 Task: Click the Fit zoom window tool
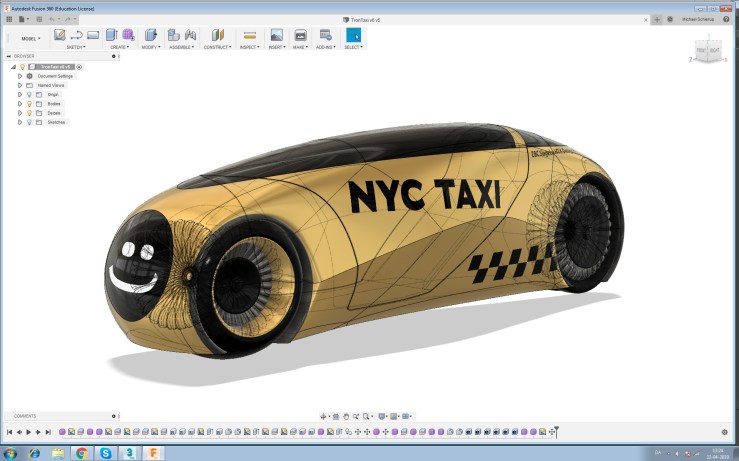coord(366,416)
